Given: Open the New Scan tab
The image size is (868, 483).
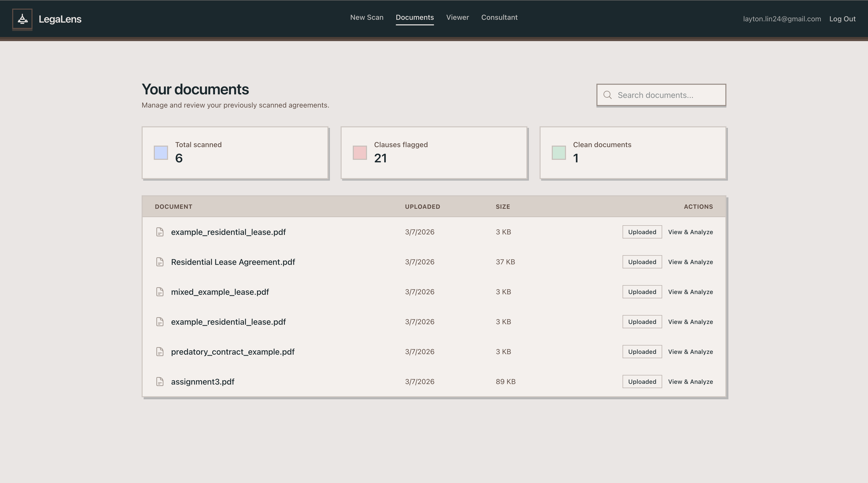Looking at the screenshot, I should point(366,18).
